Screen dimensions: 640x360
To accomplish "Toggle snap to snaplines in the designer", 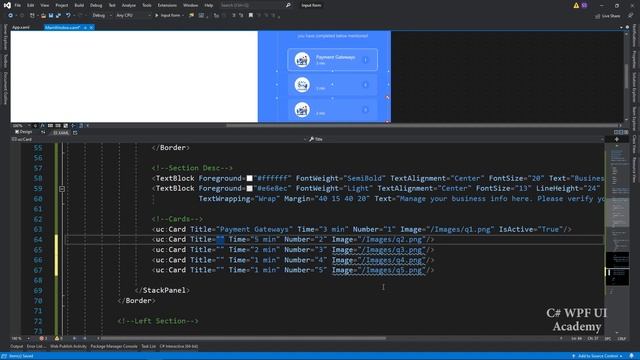I will [x=73, y=126].
